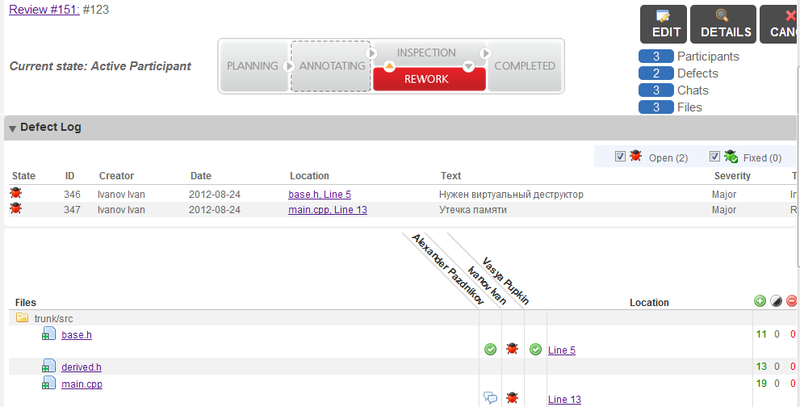Click arrow between INSPECTION and COMPLETED

click(485, 53)
